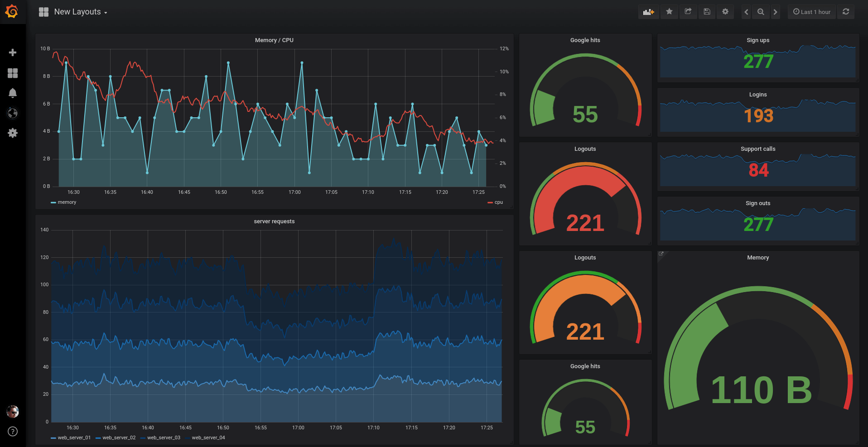Viewport: 868px width, 447px height.
Task: Open the Last 1 hour time picker
Action: pos(811,12)
